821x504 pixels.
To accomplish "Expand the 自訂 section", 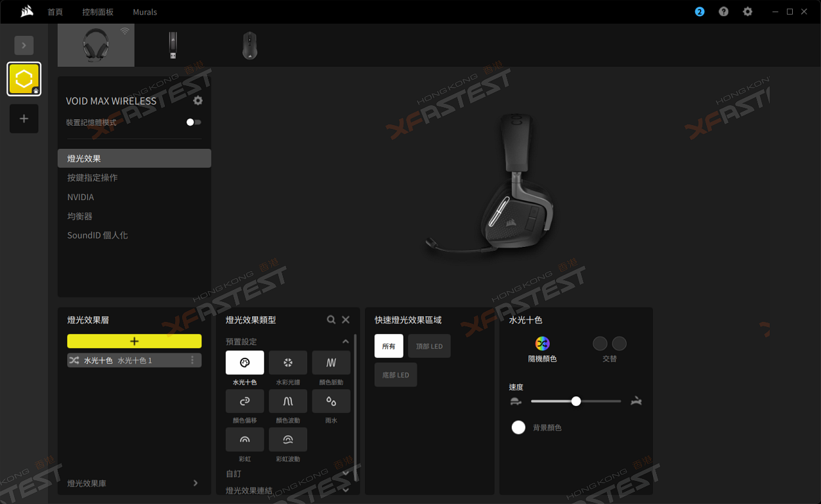I will click(x=345, y=474).
